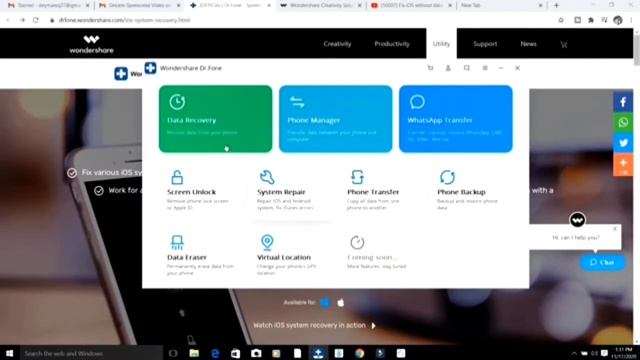Viewport: 640px width, 360px height.
Task: Open the Support menu on Wondershare site
Action: pos(485,44)
